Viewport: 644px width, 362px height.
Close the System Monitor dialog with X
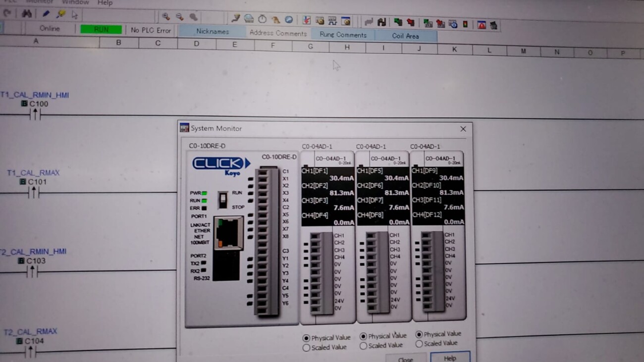click(463, 129)
